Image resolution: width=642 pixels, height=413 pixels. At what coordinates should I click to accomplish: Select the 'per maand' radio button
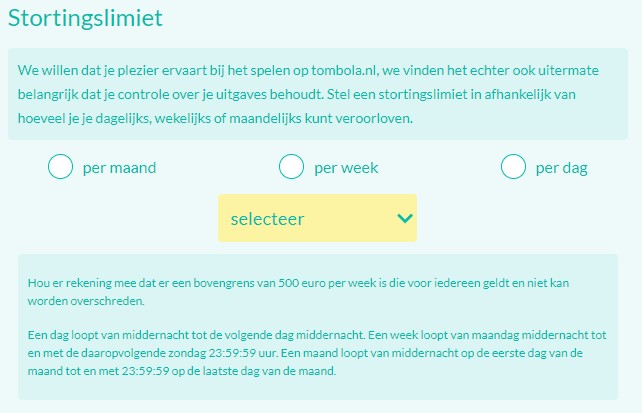pos(61,167)
